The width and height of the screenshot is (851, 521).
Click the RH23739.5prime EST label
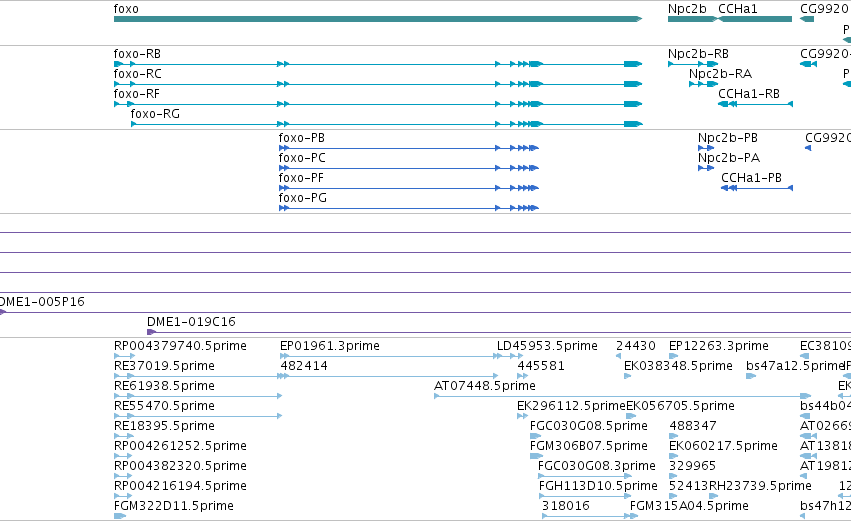click(x=760, y=486)
